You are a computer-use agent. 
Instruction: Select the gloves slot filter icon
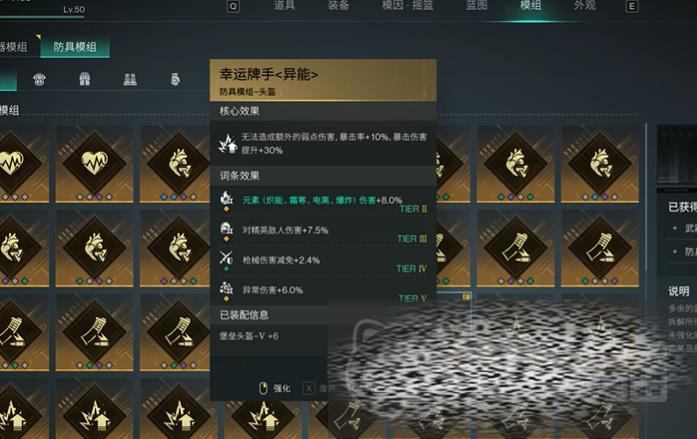pos(175,80)
